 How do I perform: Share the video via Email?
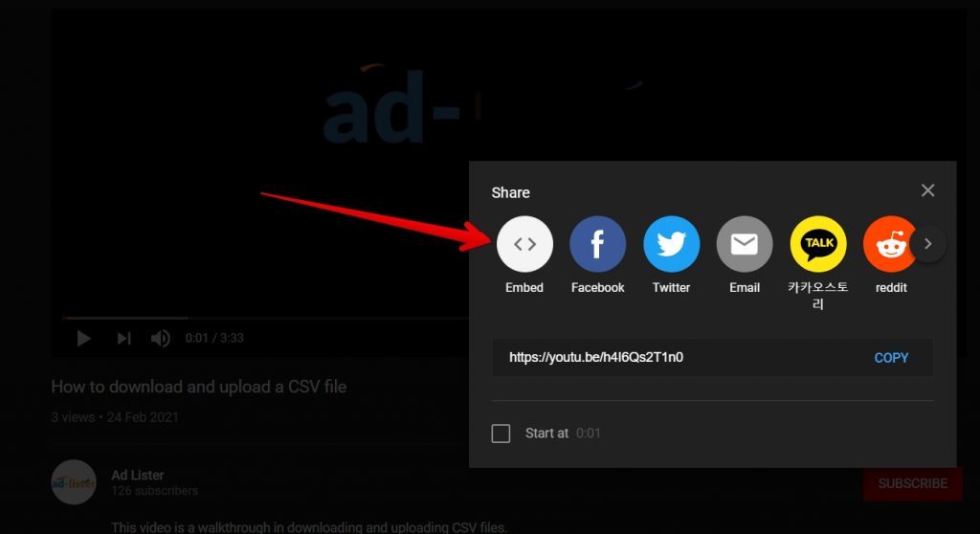coord(745,244)
